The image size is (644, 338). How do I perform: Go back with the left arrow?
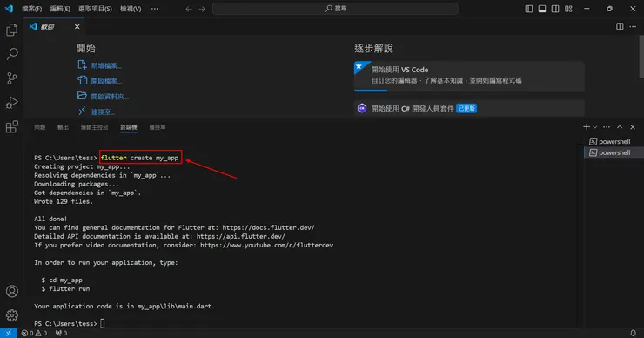point(189,9)
